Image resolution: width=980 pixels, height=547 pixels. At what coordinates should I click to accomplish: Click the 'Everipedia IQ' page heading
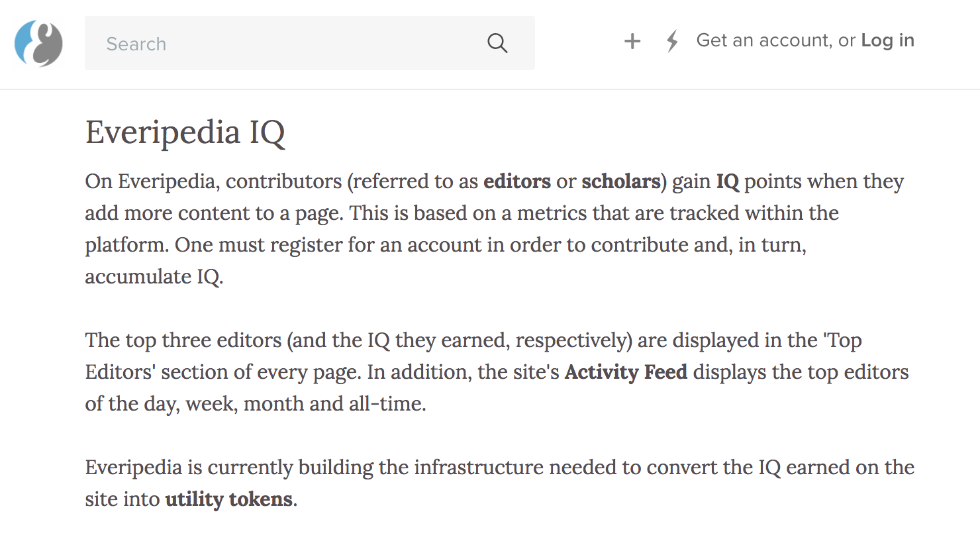coord(185,132)
